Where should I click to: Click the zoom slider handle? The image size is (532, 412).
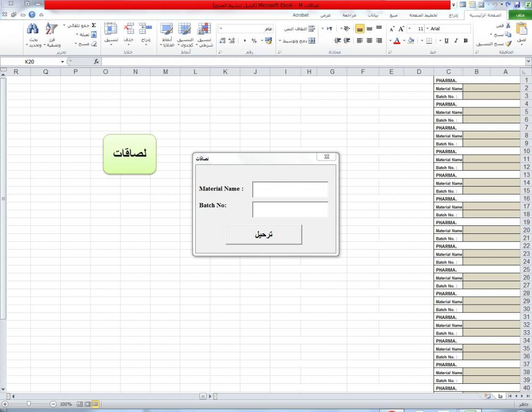pyautogui.click(x=29, y=404)
